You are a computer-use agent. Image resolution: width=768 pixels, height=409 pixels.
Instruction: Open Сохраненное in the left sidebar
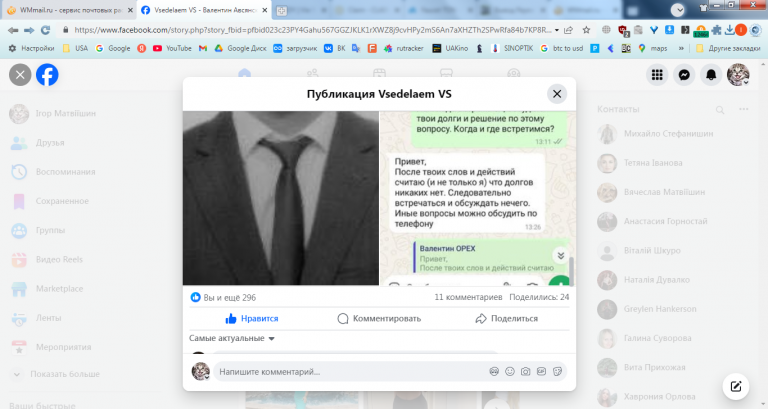pos(62,201)
